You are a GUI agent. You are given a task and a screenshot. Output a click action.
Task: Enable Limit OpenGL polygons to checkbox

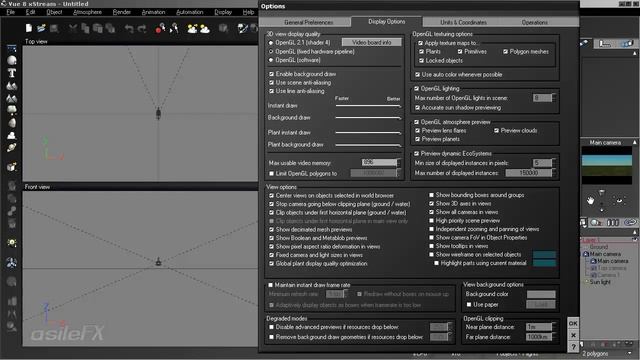click(271, 173)
